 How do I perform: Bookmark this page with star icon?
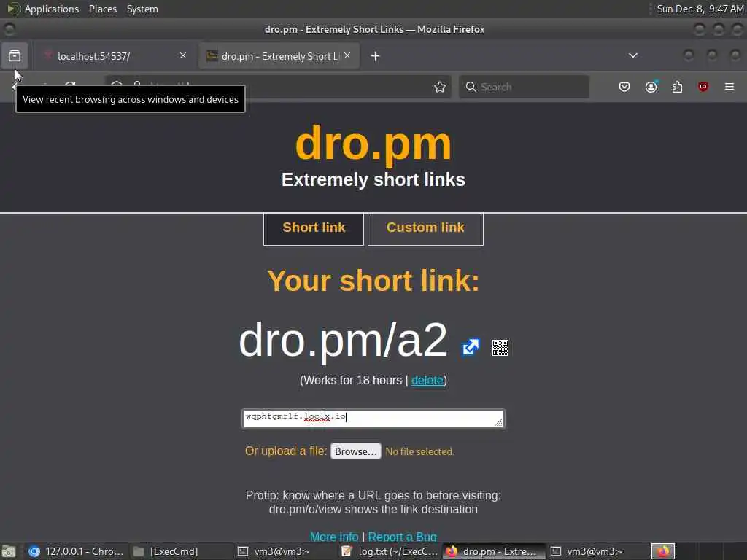pos(440,87)
